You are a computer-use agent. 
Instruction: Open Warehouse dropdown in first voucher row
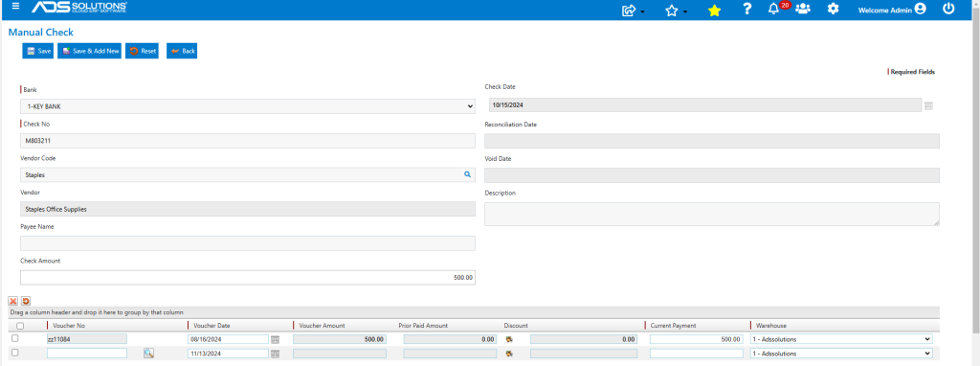click(x=841, y=339)
